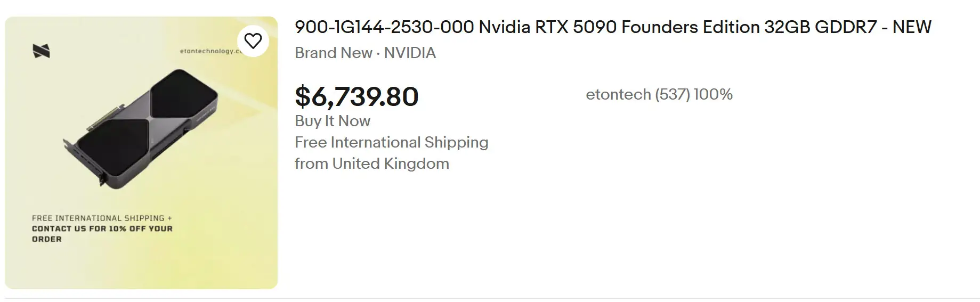This screenshot has width=980, height=302.
Task: Open the RTX 5090 Founders Edition listing title
Action: (613, 27)
